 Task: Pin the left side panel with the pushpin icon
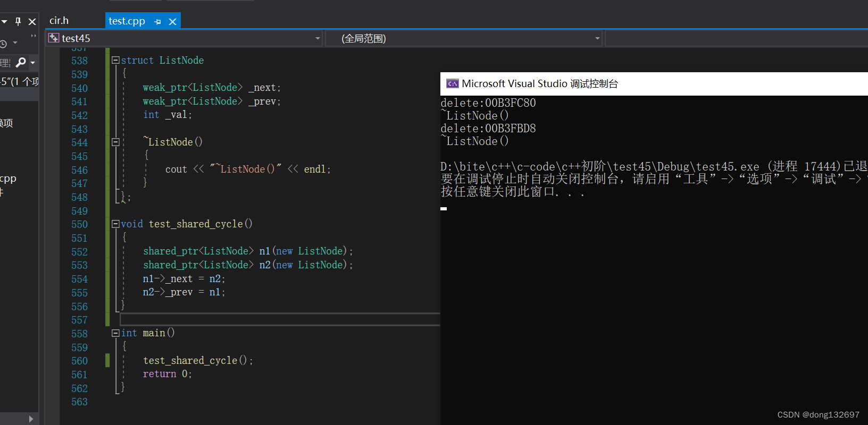click(x=18, y=21)
